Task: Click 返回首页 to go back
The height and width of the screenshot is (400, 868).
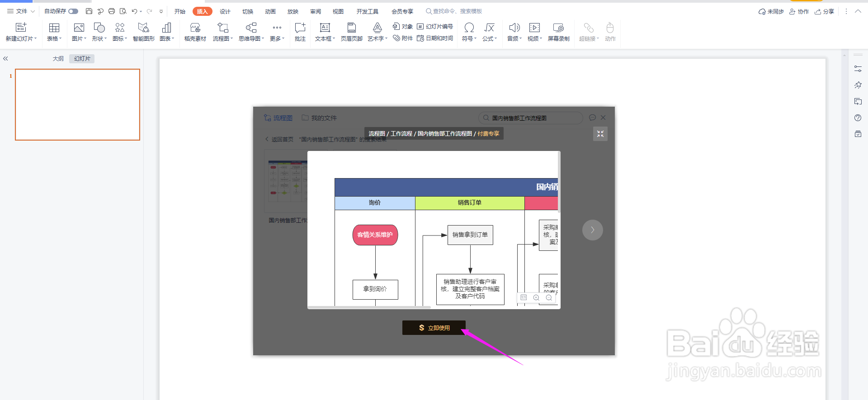Action: pyautogui.click(x=279, y=139)
